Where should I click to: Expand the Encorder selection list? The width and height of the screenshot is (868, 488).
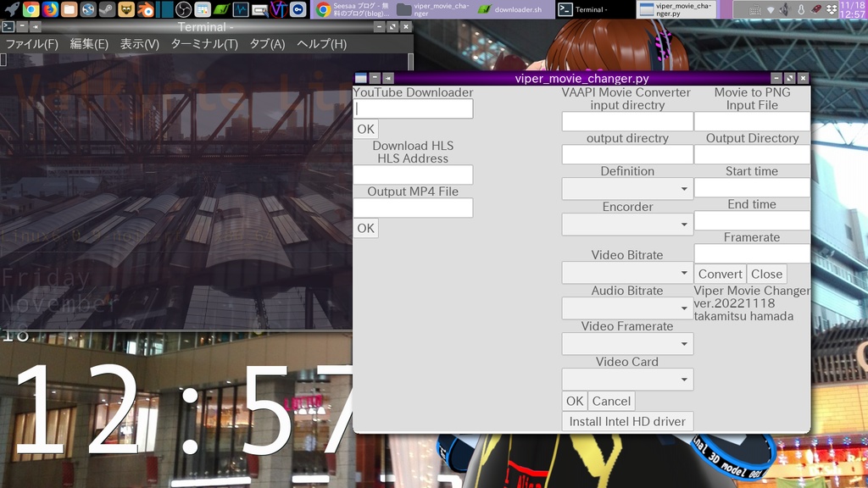pyautogui.click(x=626, y=224)
